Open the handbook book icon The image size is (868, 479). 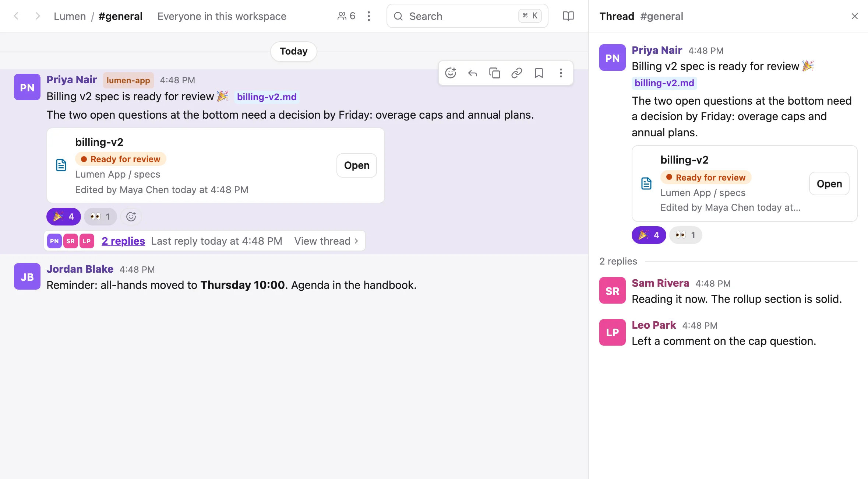[568, 16]
